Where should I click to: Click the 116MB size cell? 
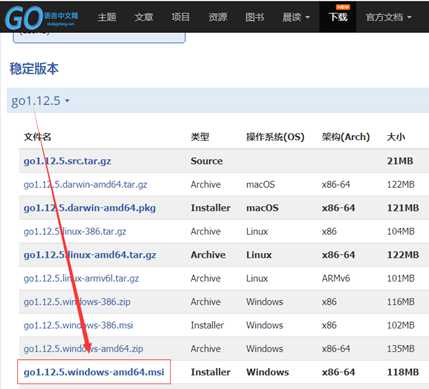[401, 302]
